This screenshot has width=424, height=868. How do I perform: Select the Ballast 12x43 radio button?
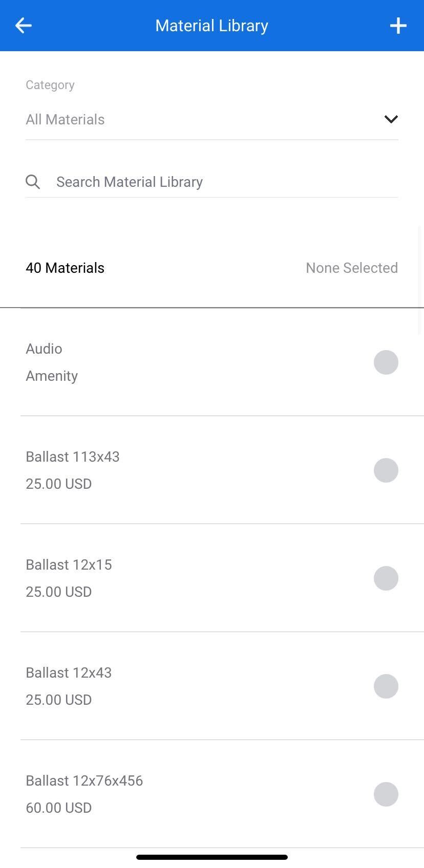point(386,686)
